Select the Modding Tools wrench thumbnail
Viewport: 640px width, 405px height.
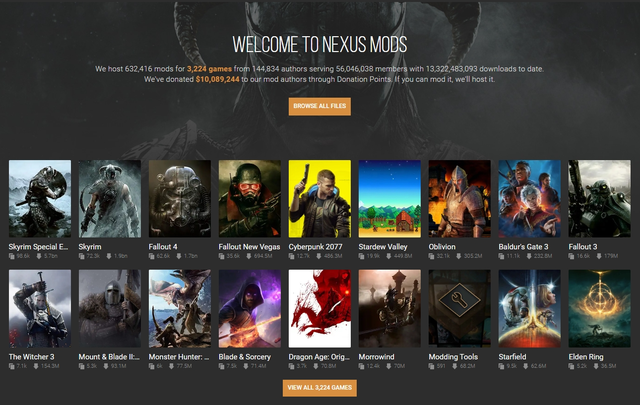coord(460,308)
